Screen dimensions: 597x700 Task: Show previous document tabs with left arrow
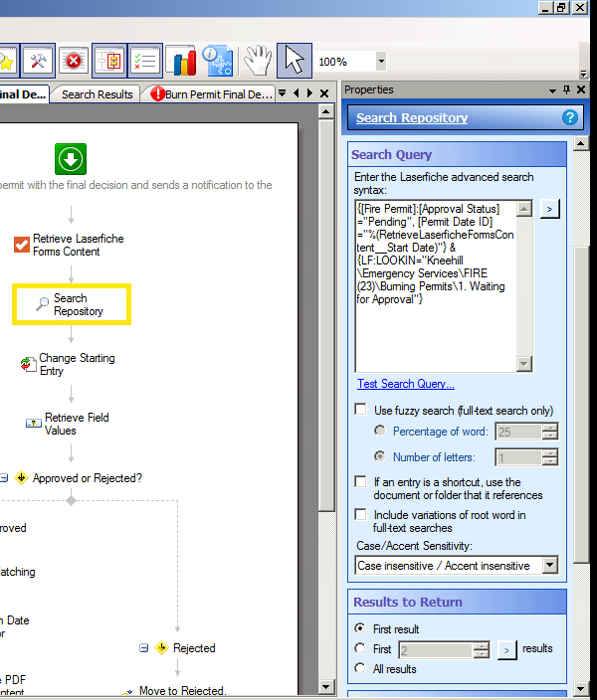[x=297, y=93]
